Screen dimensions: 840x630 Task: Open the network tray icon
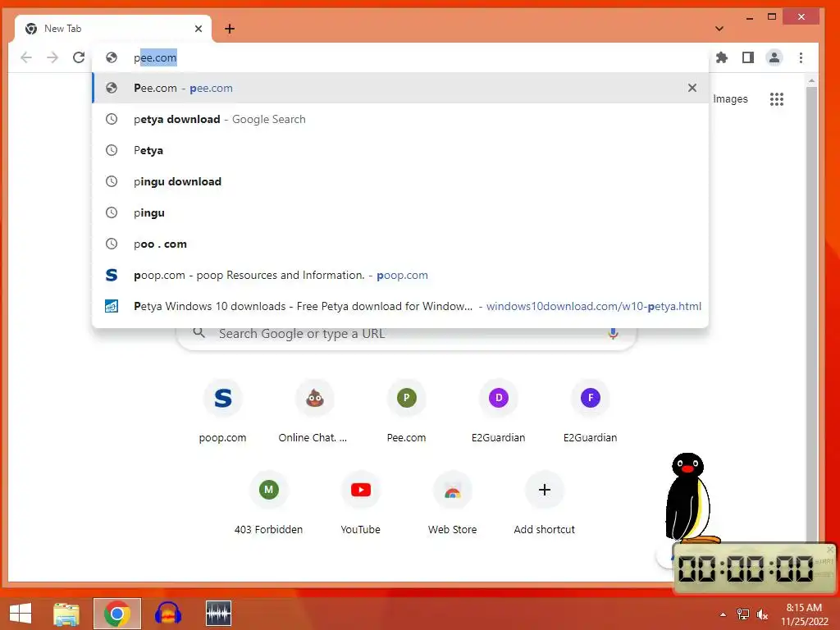click(x=743, y=614)
